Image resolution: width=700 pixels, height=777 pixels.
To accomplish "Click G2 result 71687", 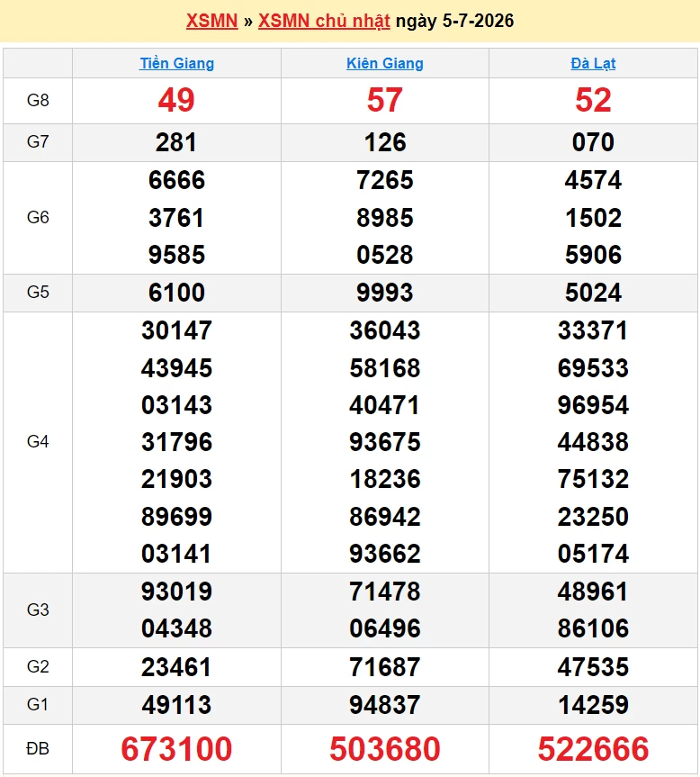I will point(385,667).
